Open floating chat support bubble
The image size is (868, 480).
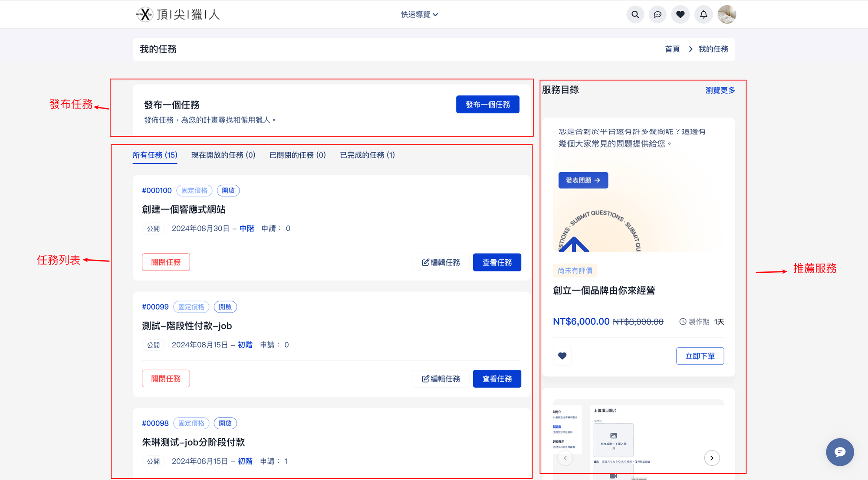pyautogui.click(x=839, y=452)
